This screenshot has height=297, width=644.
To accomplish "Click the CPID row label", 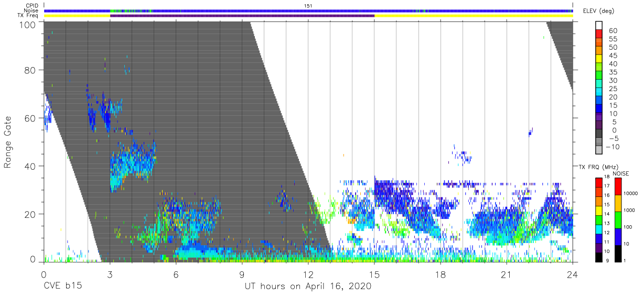I will (x=32, y=5).
